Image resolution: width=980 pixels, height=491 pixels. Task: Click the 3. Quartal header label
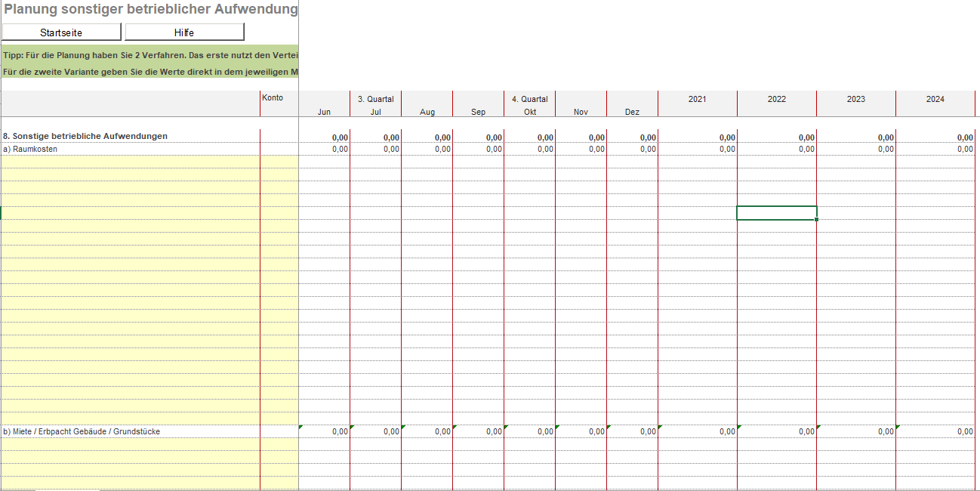point(375,99)
